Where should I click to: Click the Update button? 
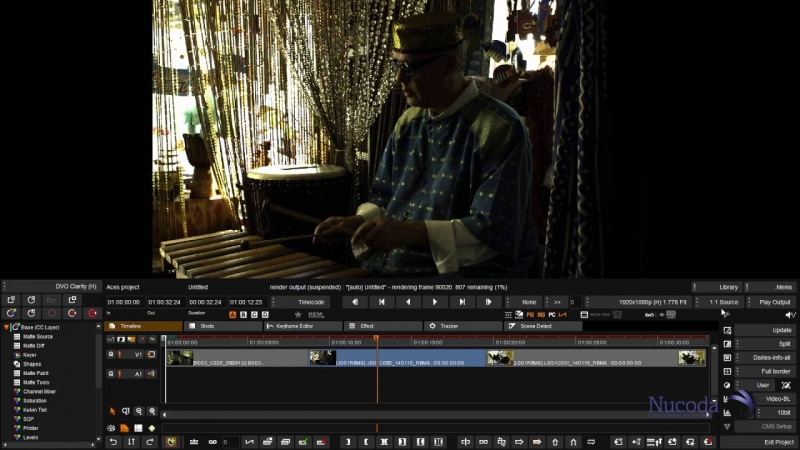tap(767, 330)
